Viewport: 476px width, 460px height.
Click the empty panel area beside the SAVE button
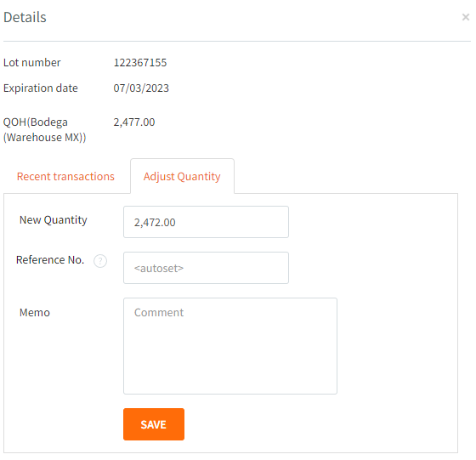303,424
